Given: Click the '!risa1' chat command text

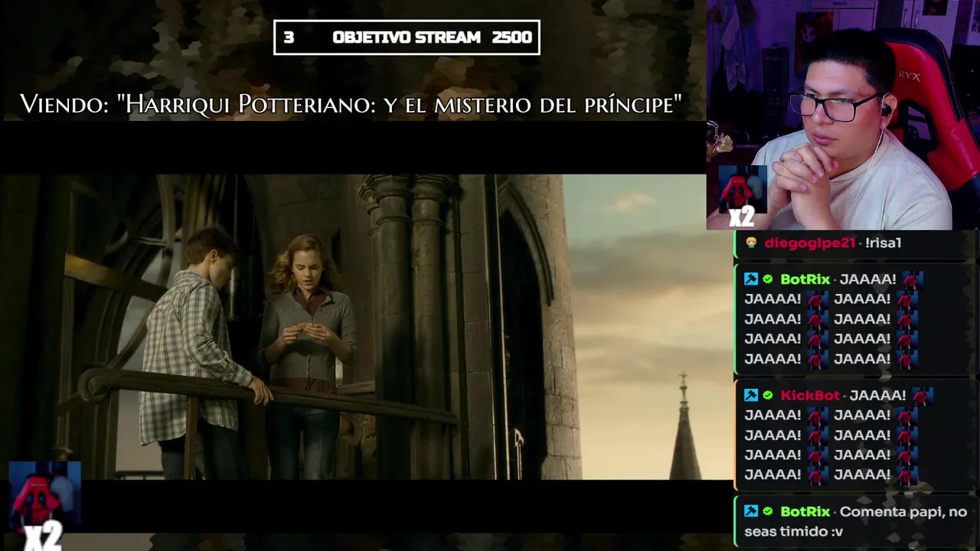Looking at the screenshot, I should click(883, 243).
